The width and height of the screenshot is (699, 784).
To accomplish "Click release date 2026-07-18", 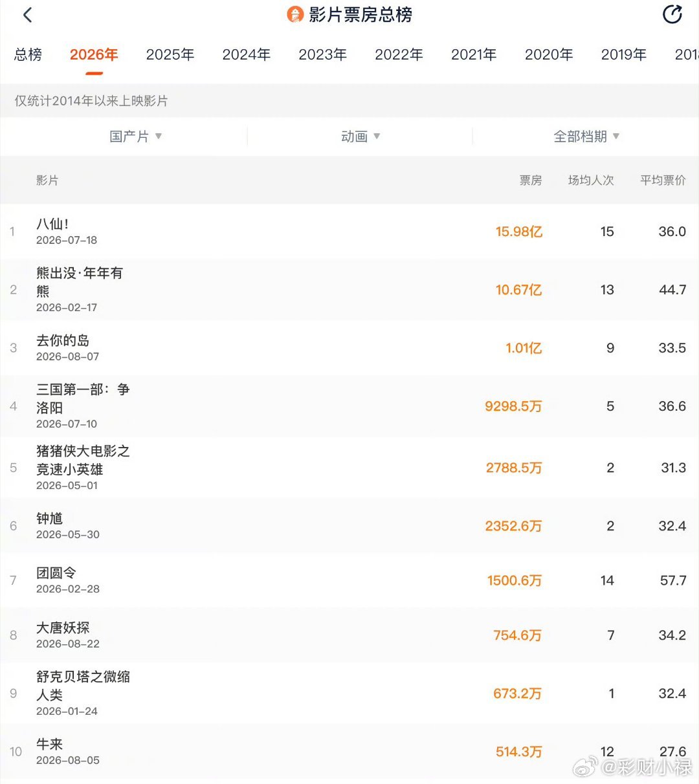I will (x=67, y=240).
